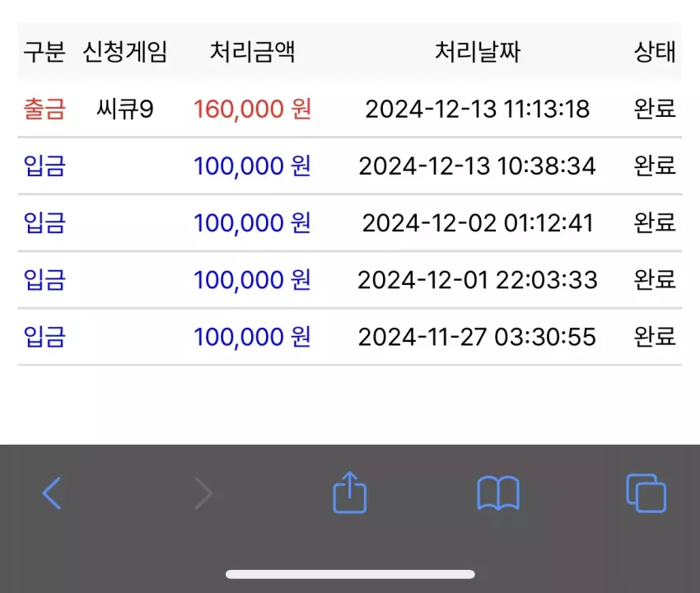The height and width of the screenshot is (593, 700).
Task: Click 입금 on the 2024-12-02 row
Action: 44,223
